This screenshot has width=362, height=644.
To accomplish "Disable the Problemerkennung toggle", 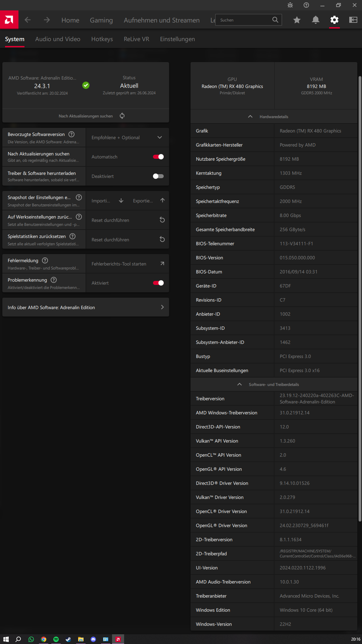I will point(158,283).
